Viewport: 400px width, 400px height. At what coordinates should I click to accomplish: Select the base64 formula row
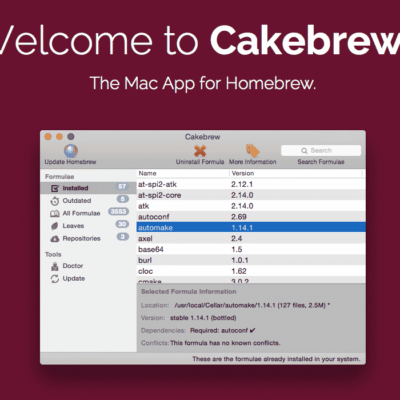coord(251,249)
